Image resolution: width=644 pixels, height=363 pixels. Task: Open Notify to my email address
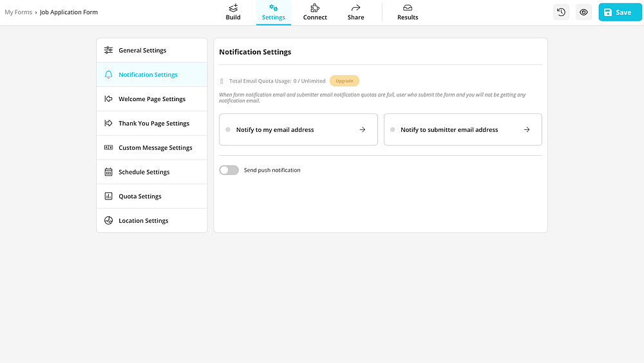(298, 129)
